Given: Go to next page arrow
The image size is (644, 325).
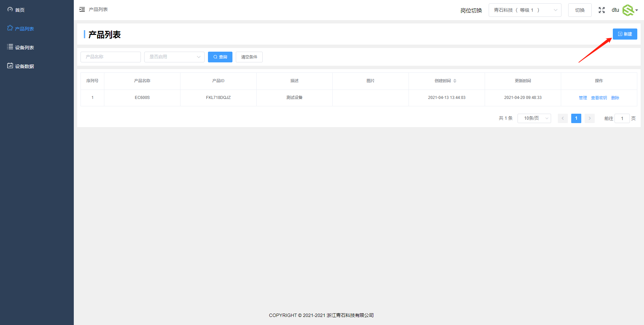Looking at the screenshot, I should 589,118.
